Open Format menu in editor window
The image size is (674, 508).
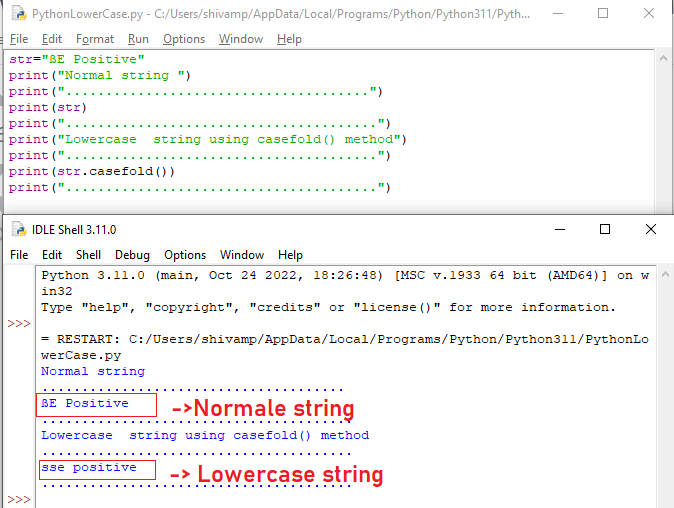pyautogui.click(x=95, y=39)
